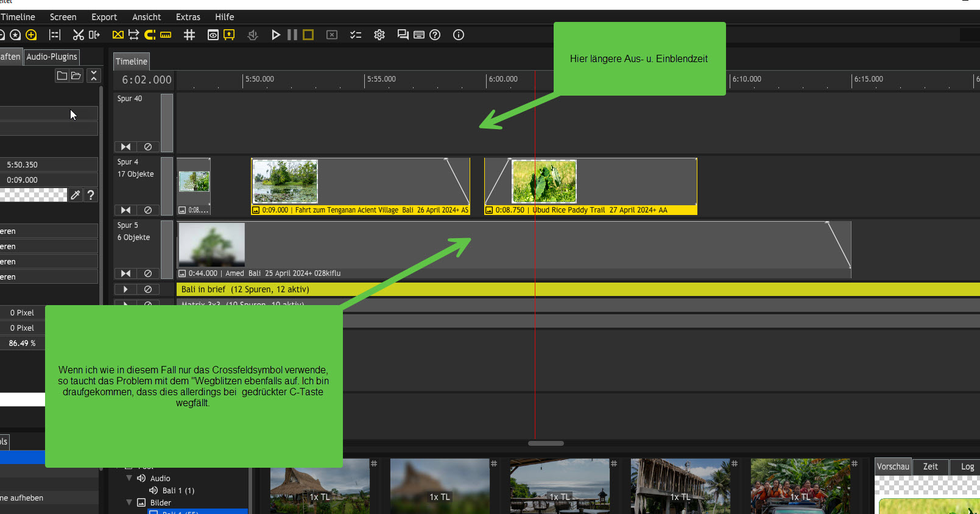Select the Ubud Rice Paddy Trail clip
The image size is (980, 514).
[590, 186]
